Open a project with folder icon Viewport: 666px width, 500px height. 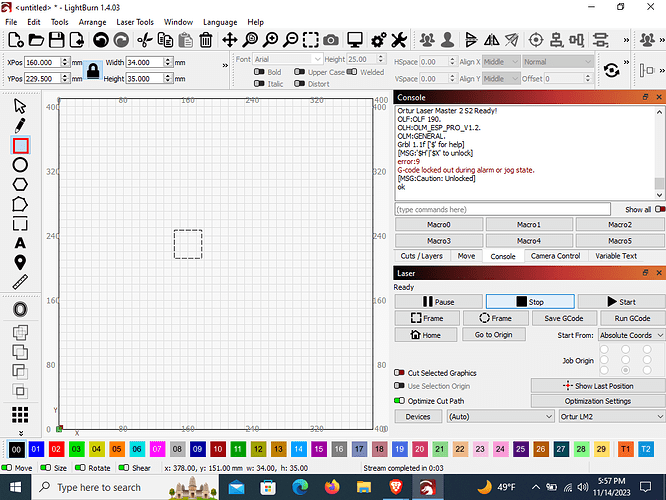(36, 40)
